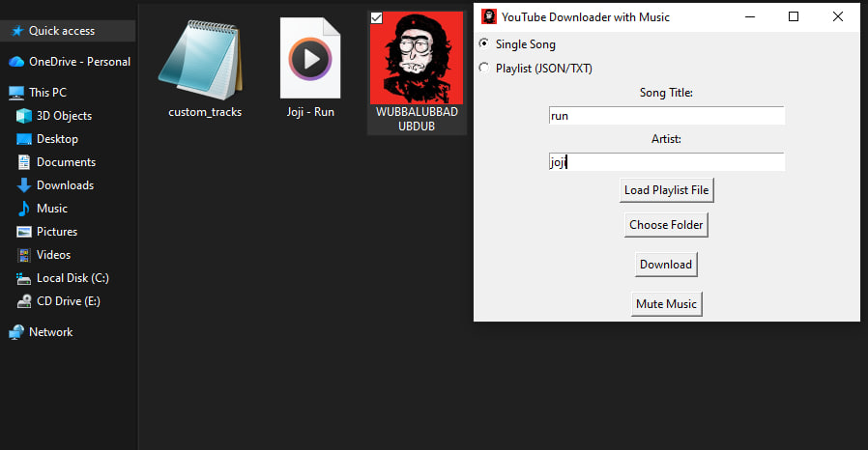The width and height of the screenshot is (868, 450).
Task: Minimize the YouTube Downloader window
Action: click(x=750, y=17)
